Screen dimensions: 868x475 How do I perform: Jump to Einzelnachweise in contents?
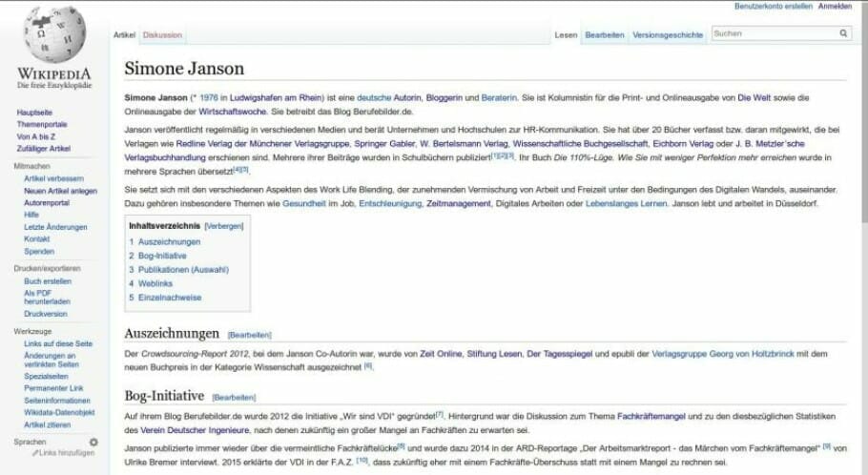[170, 298]
